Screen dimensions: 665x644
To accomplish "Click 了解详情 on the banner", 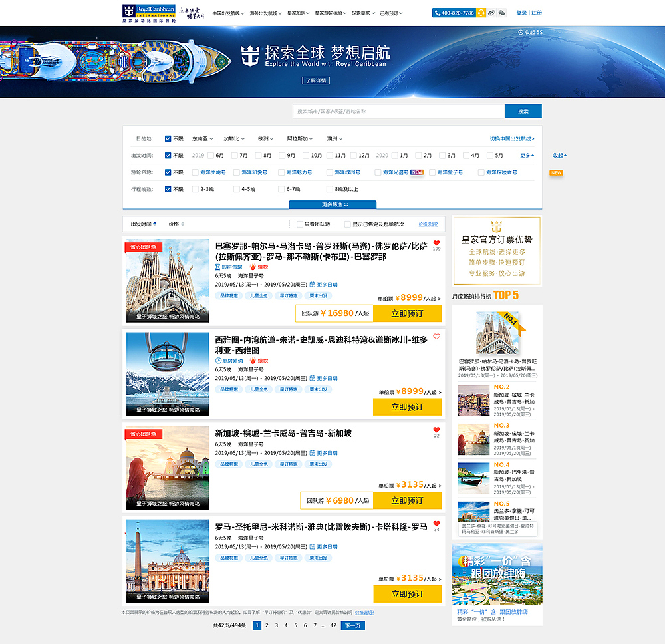I will [x=316, y=80].
